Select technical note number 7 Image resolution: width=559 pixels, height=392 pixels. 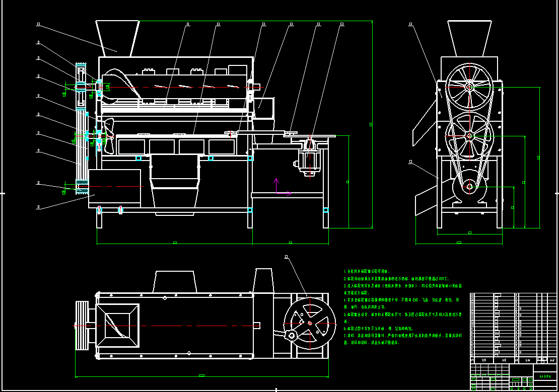tap(403, 339)
